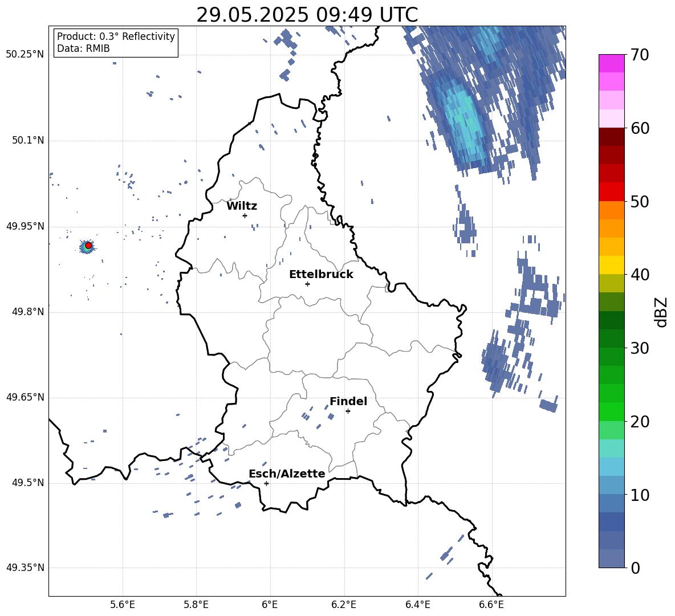This screenshot has height=616, width=675.
Task: Click the red radar location dot
Action: (88, 246)
